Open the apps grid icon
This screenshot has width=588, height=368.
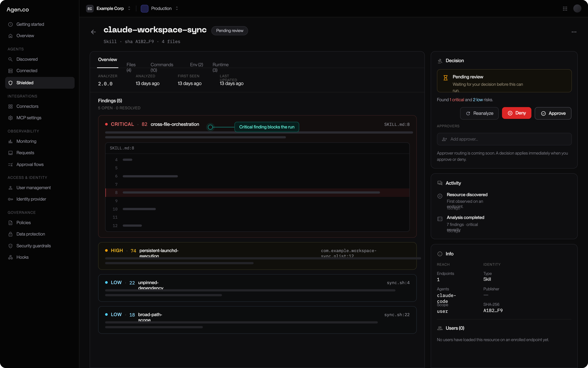point(565,8)
